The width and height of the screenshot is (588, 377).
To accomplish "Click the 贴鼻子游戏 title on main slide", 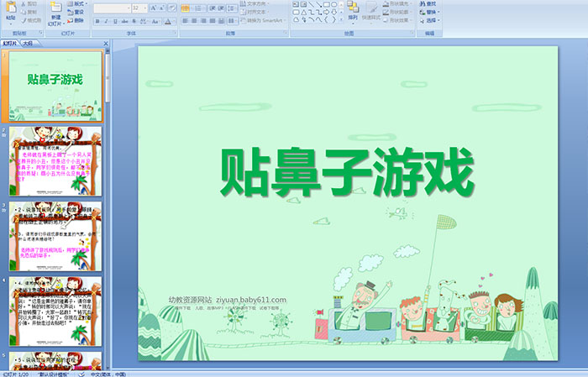I will click(x=347, y=172).
